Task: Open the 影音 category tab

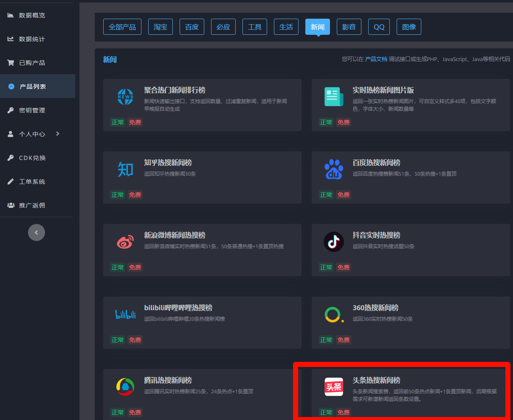Action: pos(349,27)
